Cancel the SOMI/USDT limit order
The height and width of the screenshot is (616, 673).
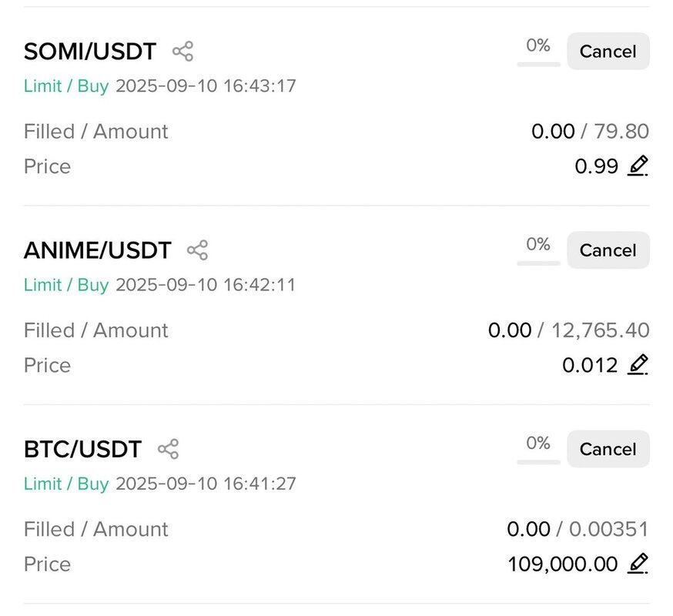coord(608,52)
